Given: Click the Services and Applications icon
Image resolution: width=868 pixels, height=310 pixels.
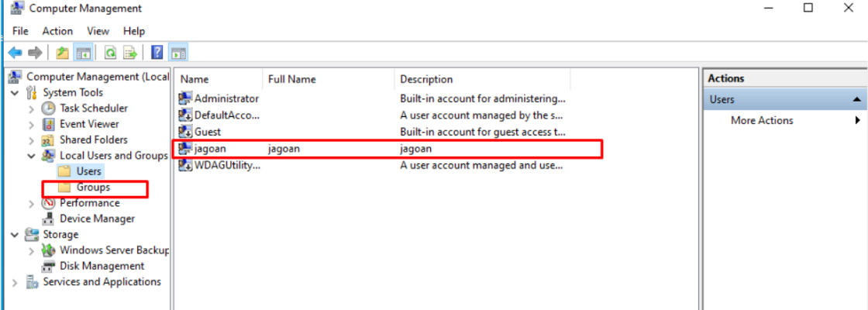Looking at the screenshot, I should pyautogui.click(x=32, y=282).
